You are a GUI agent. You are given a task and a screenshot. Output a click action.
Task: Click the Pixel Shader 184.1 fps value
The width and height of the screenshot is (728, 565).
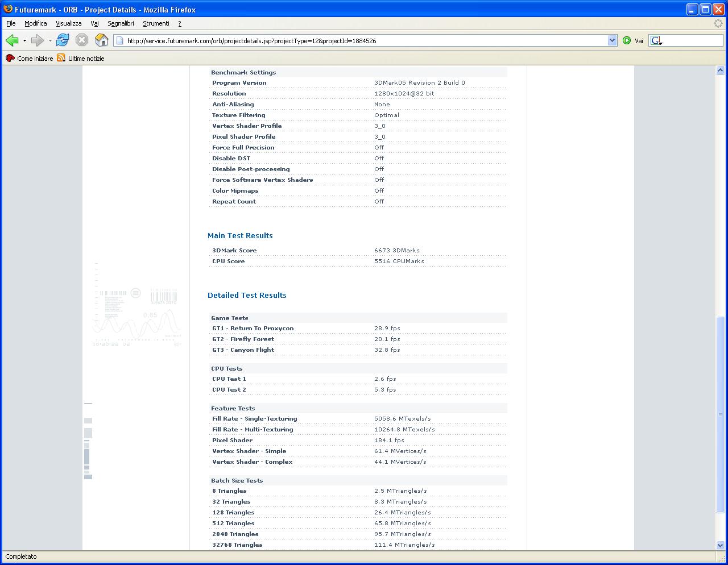pyautogui.click(x=389, y=440)
